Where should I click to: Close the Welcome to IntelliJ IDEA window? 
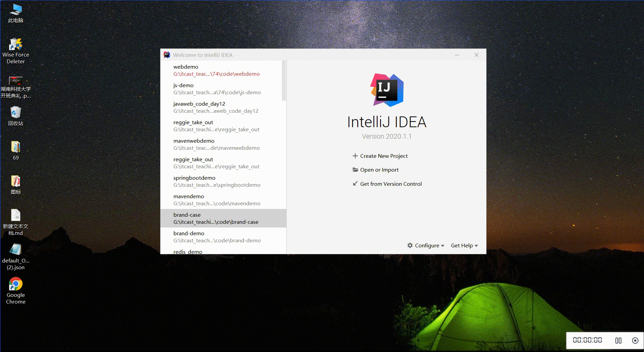(x=476, y=55)
